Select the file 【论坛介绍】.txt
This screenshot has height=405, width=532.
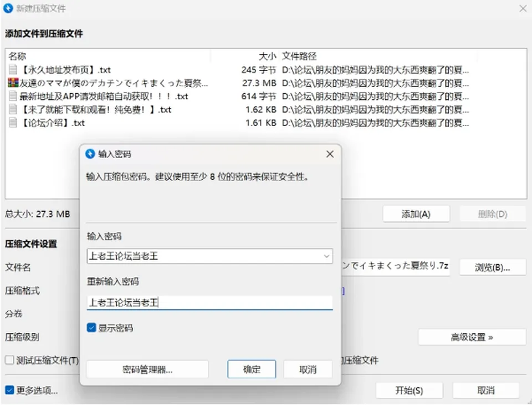[52, 123]
